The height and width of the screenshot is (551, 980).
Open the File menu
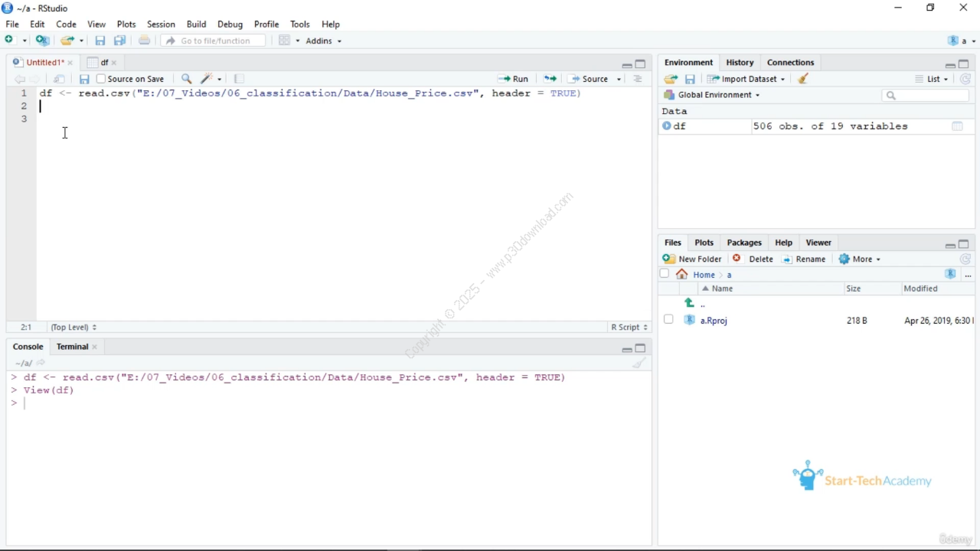point(12,24)
